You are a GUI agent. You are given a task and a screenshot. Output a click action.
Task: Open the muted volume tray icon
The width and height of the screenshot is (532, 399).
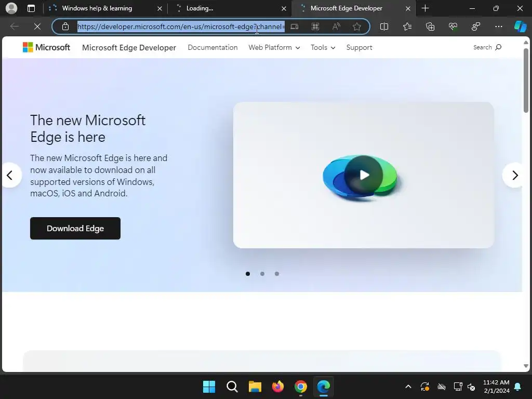pos(471,387)
